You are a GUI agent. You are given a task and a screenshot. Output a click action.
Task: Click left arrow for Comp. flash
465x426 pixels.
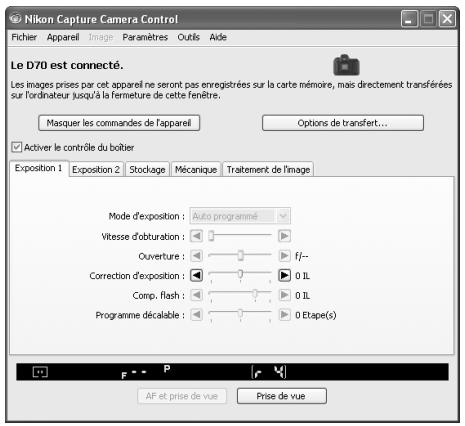(196, 295)
